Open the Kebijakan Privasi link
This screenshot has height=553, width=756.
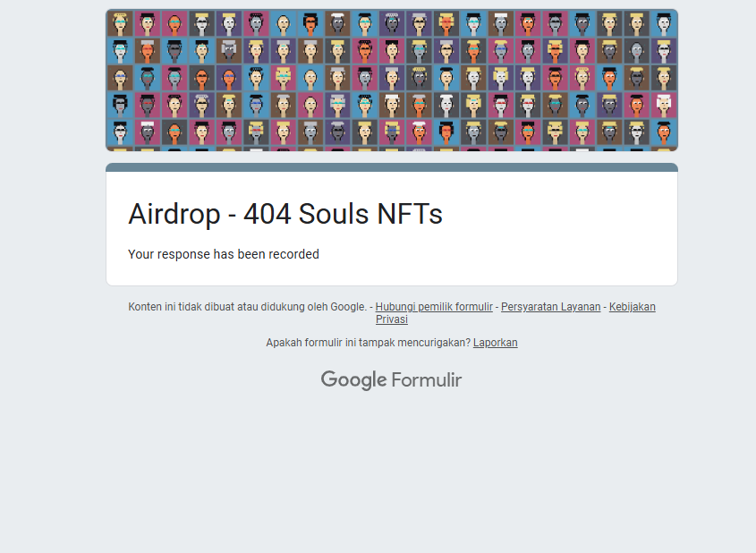click(x=632, y=307)
